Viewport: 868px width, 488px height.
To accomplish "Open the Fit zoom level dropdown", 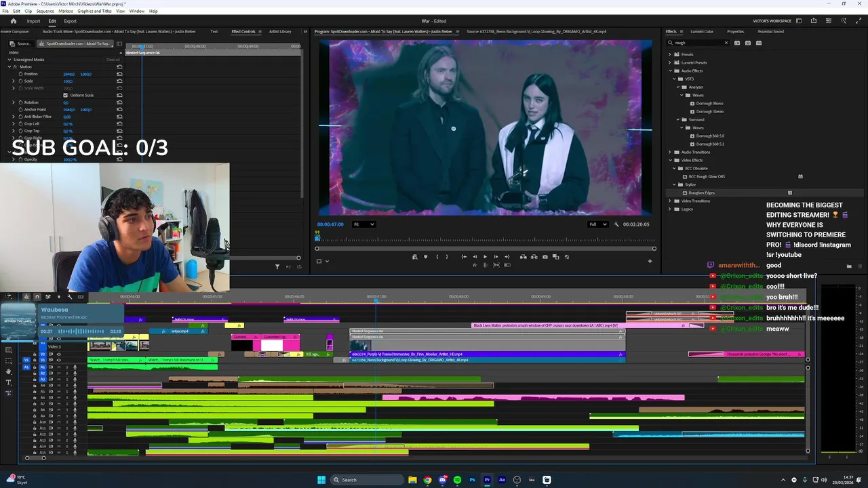I will pos(364,224).
